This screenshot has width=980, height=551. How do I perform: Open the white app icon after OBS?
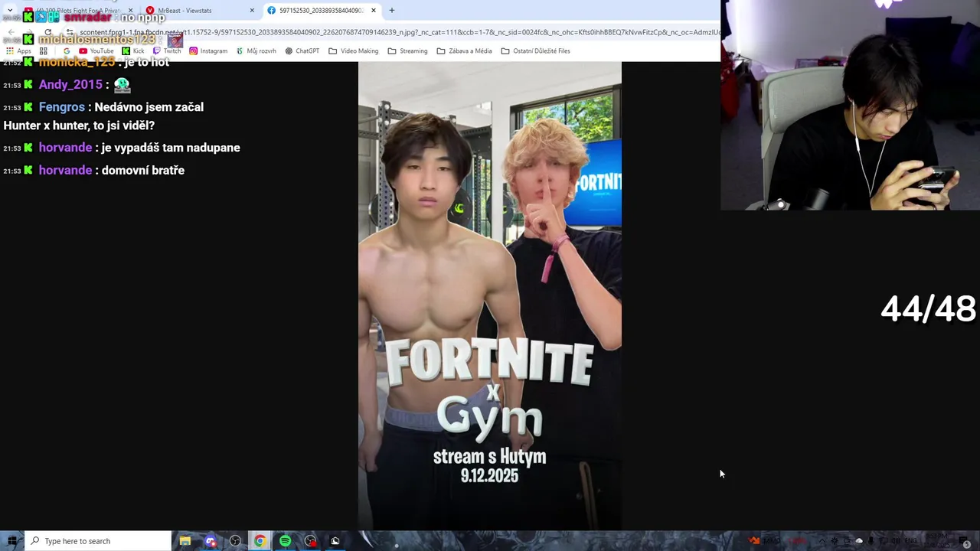click(335, 541)
